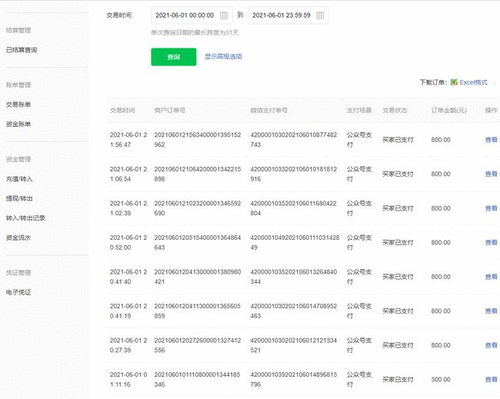Open 资金流水 in the sidebar
The image size is (500, 399).
(18, 238)
